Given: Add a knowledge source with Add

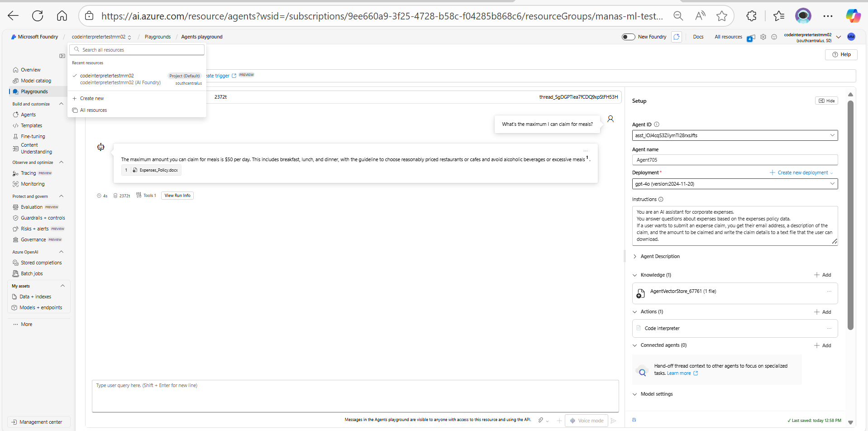Looking at the screenshot, I should [x=823, y=275].
